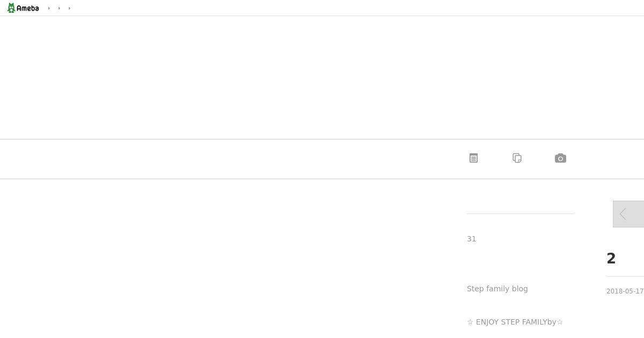Click the Ameba wordmark text
Screen dimensions: 644x338
pos(28,9)
